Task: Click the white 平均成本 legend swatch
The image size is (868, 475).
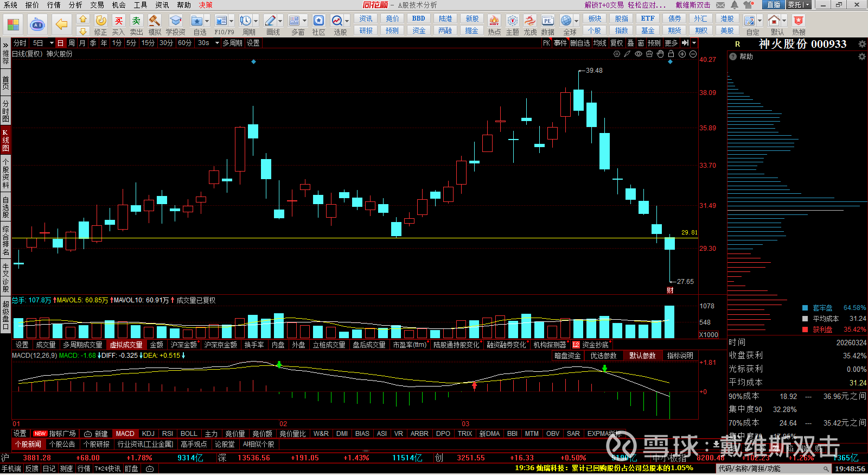Action: click(806, 319)
